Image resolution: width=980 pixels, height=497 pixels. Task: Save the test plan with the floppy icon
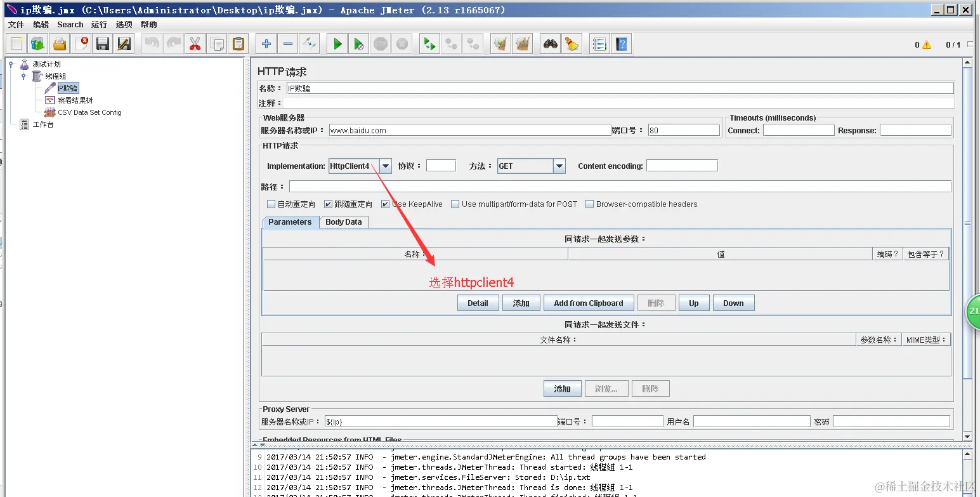coord(103,44)
